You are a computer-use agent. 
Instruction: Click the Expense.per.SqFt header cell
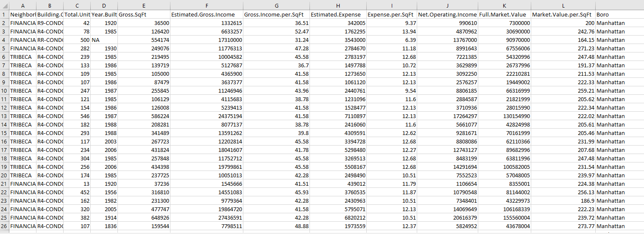(x=392, y=14)
